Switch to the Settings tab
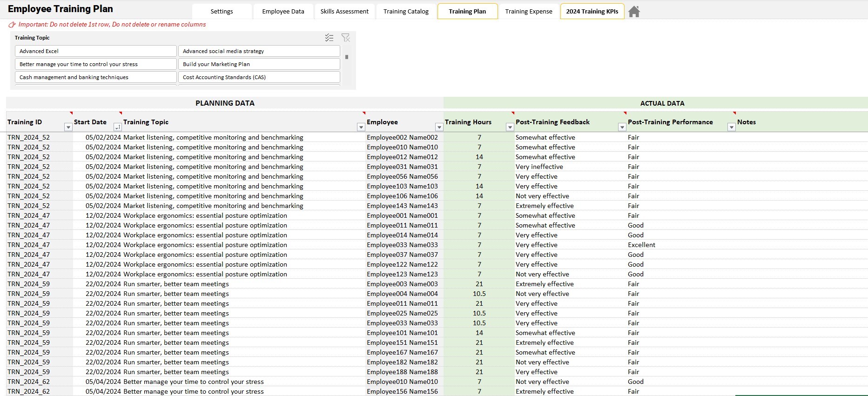 [222, 11]
